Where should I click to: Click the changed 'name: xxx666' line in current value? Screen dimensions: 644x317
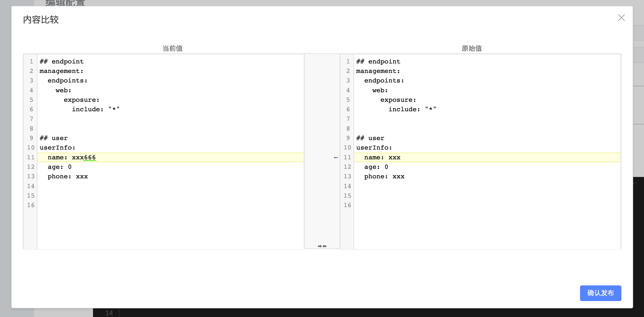click(72, 158)
